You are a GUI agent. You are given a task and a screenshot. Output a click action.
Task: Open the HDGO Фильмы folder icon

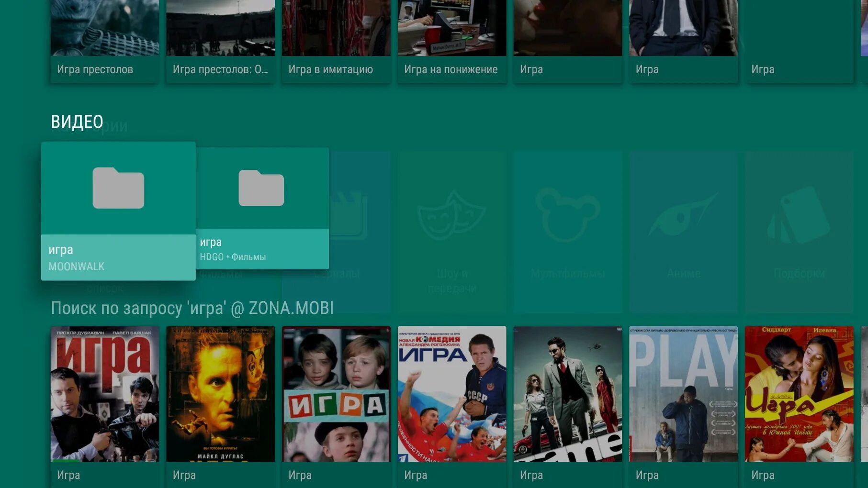261,188
